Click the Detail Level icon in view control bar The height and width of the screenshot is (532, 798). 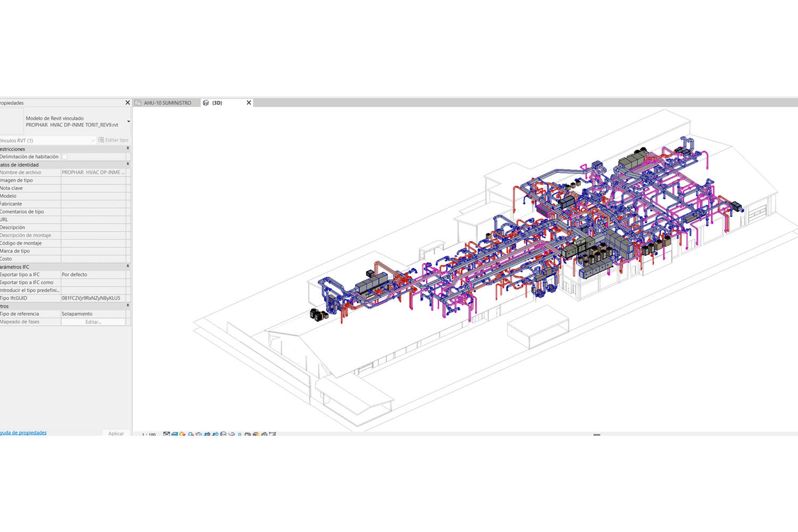coord(167,434)
